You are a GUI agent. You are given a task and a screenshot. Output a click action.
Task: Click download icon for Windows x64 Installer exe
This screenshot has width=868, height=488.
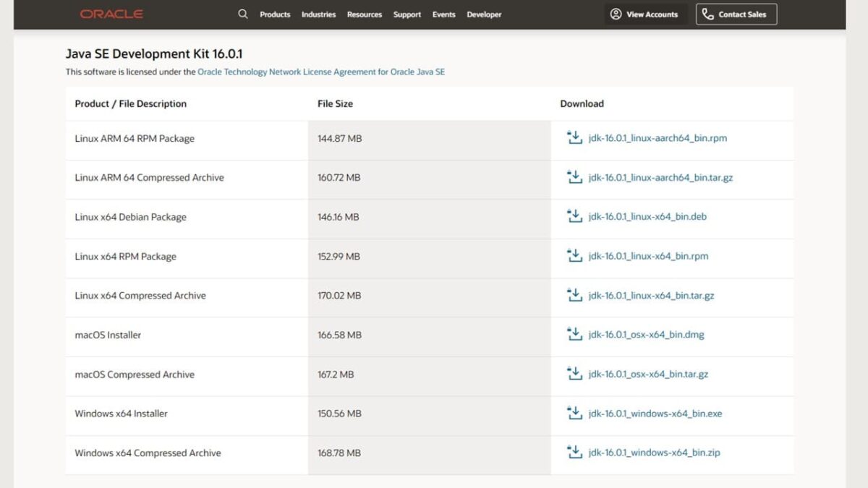(x=574, y=413)
